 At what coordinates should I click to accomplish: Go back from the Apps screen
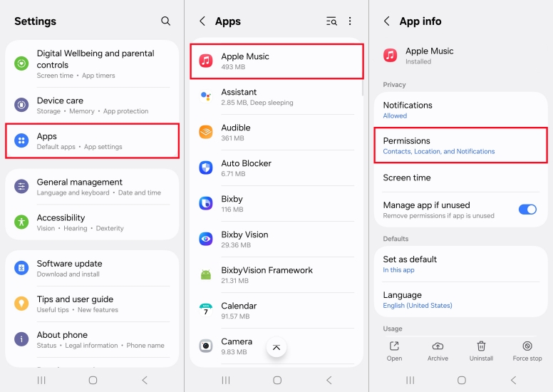click(202, 21)
